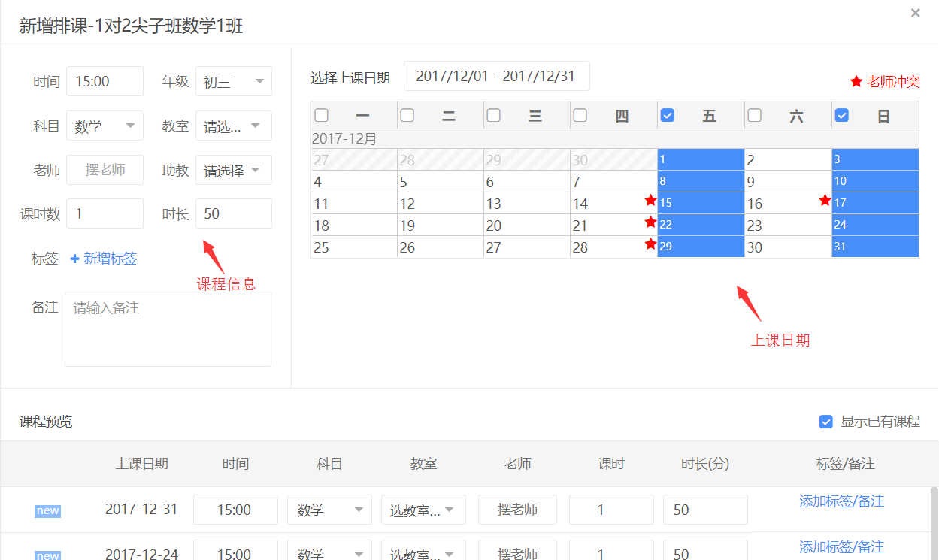Open the 助教 dropdown
Screen dimensions: 939x560
pos(234,170)
